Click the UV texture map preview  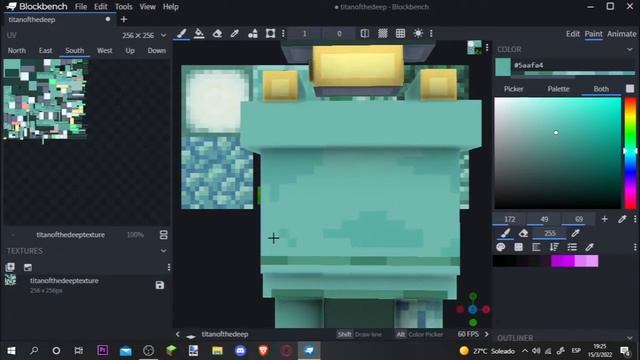click(45, 100)
